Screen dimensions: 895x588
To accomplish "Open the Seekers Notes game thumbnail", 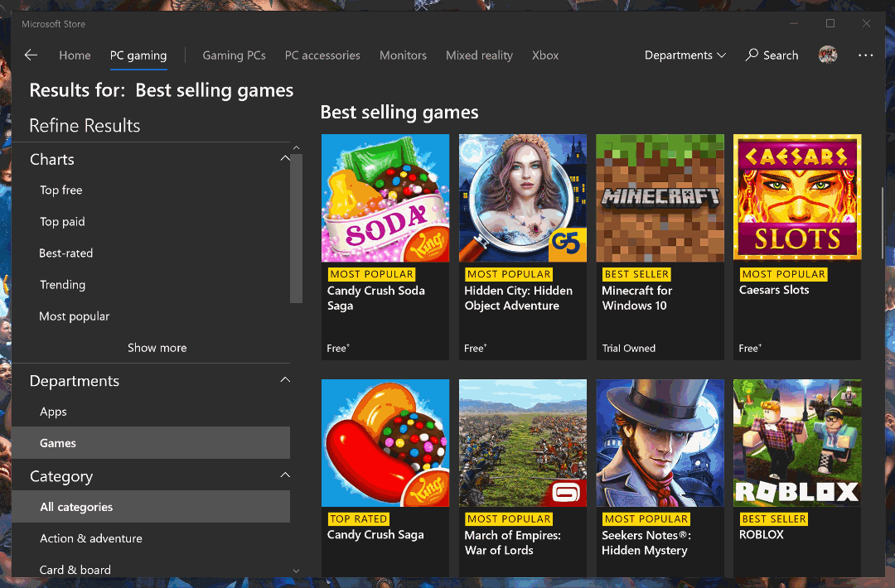I will coord(660,443).
